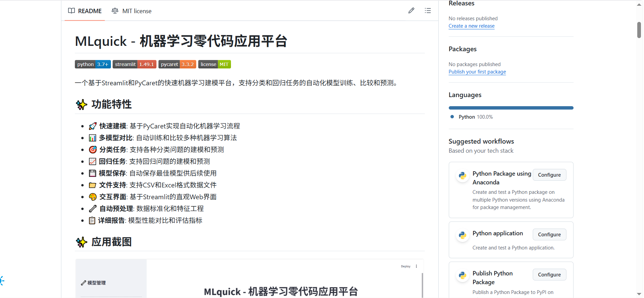644x298 pixels.
Task: Click the Python language bar
Action: click(511, 108)
